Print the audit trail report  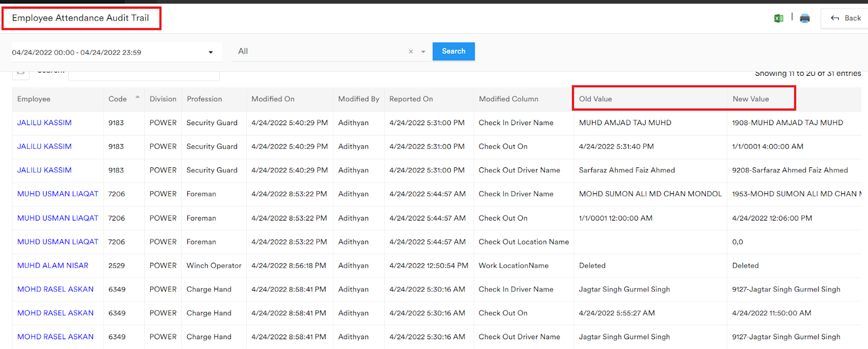805,18
